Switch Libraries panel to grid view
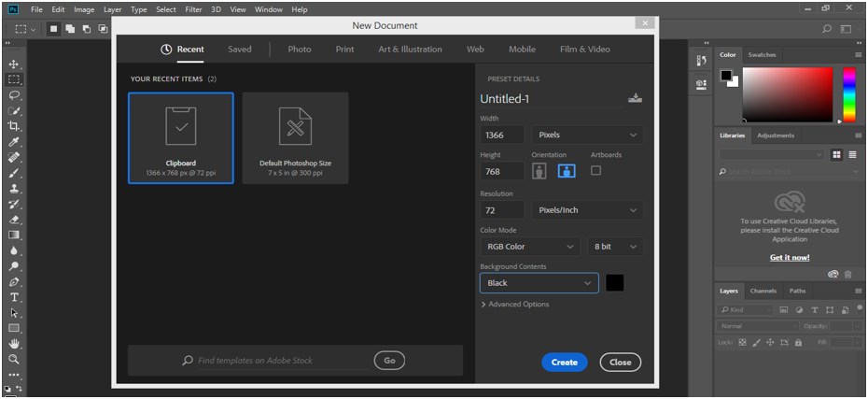The image size is (868, 399). coord(837,155)
